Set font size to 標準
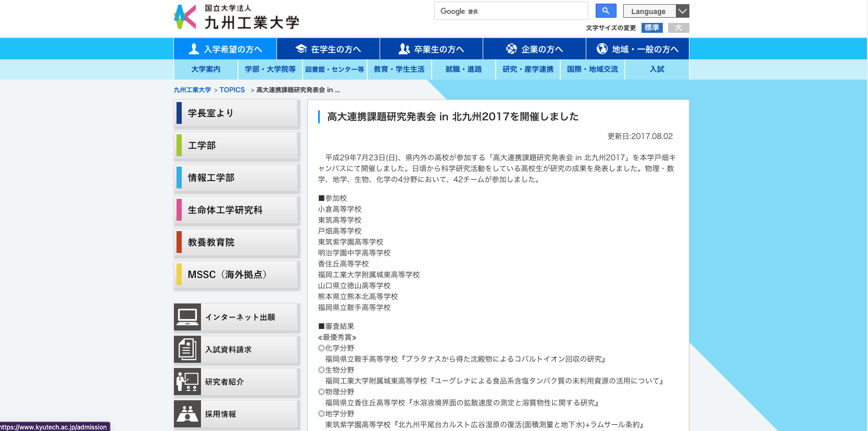This screenshot has height=431, width=868. click(651, 28)
